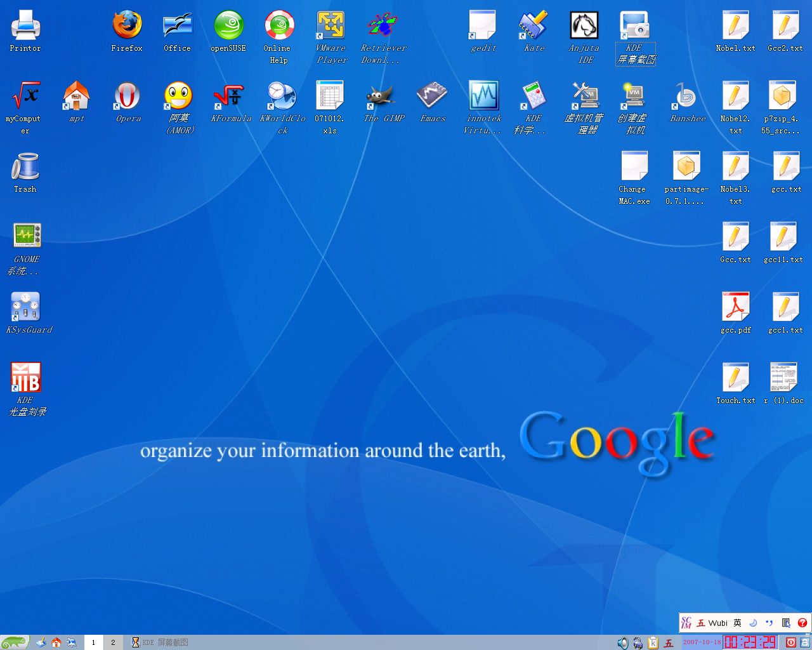The width and height of the screenshot is (812, 650).
Task: Click the lock screen panel button
Action: pos(805,642)
